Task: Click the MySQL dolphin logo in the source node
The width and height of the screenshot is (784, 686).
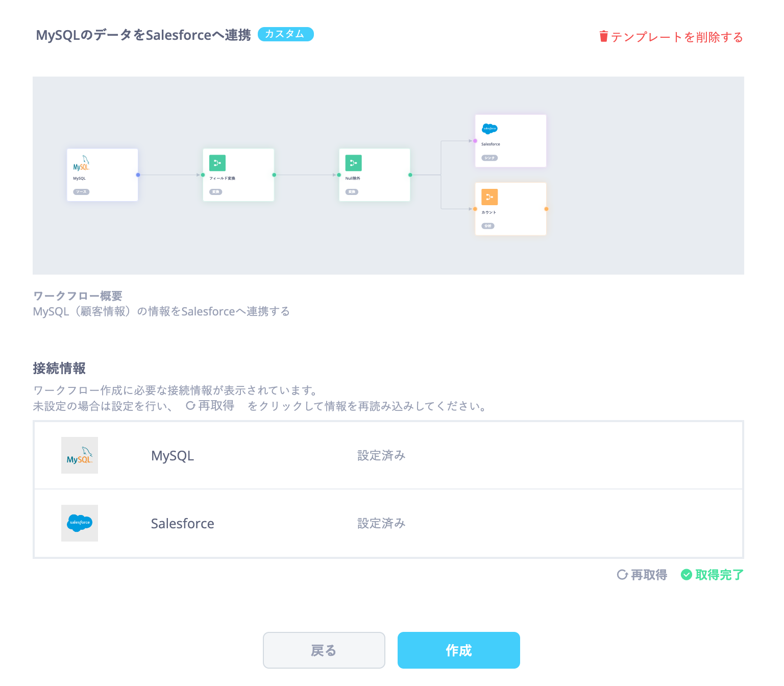Action: 81,163
